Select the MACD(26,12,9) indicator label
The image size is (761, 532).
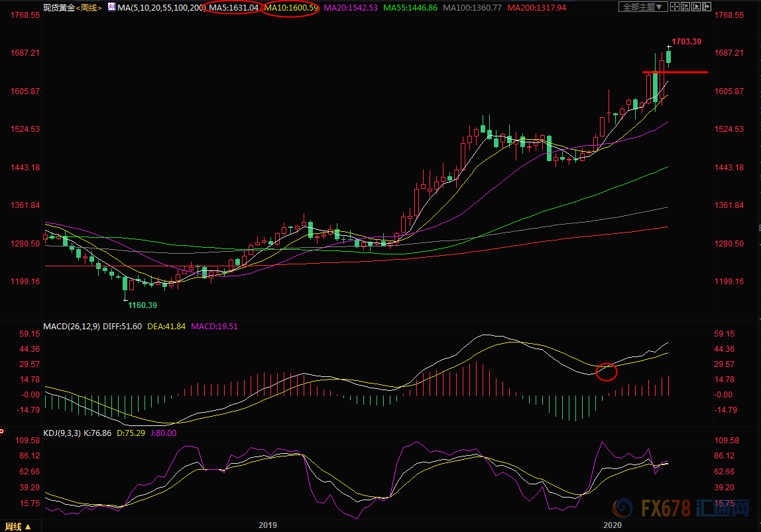pos(72,327)
